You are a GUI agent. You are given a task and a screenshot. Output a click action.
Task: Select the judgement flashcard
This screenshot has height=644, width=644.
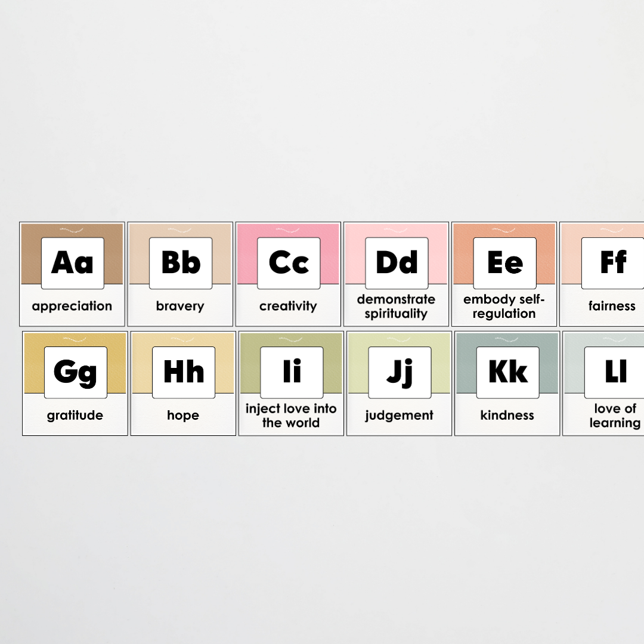tap(399, 383)
